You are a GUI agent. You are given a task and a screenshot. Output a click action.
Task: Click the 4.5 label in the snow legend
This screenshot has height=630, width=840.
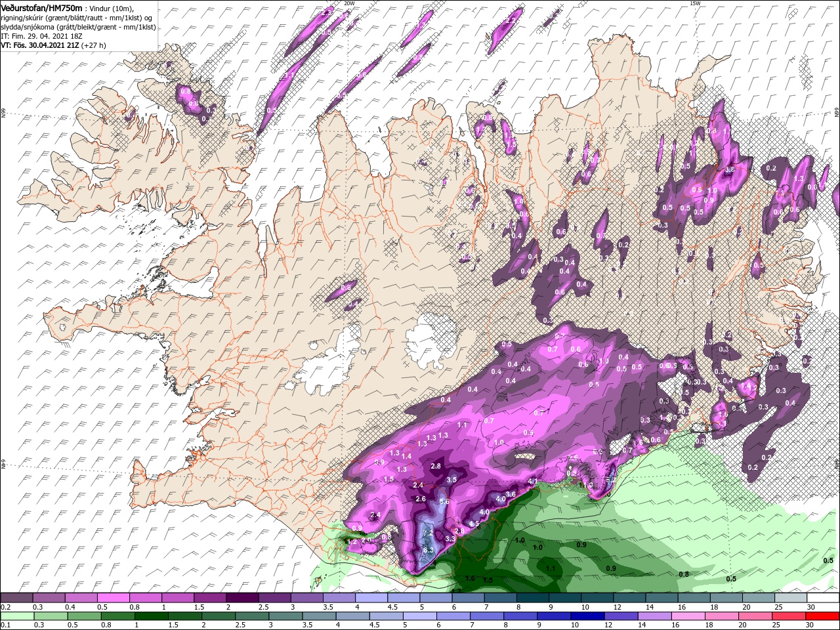392,607
